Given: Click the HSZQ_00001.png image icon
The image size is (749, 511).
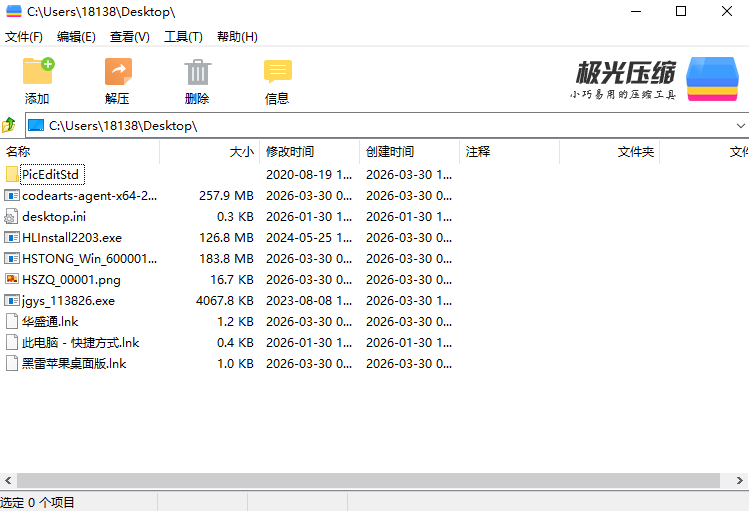Looking at the screenshot, I should 12,279.
